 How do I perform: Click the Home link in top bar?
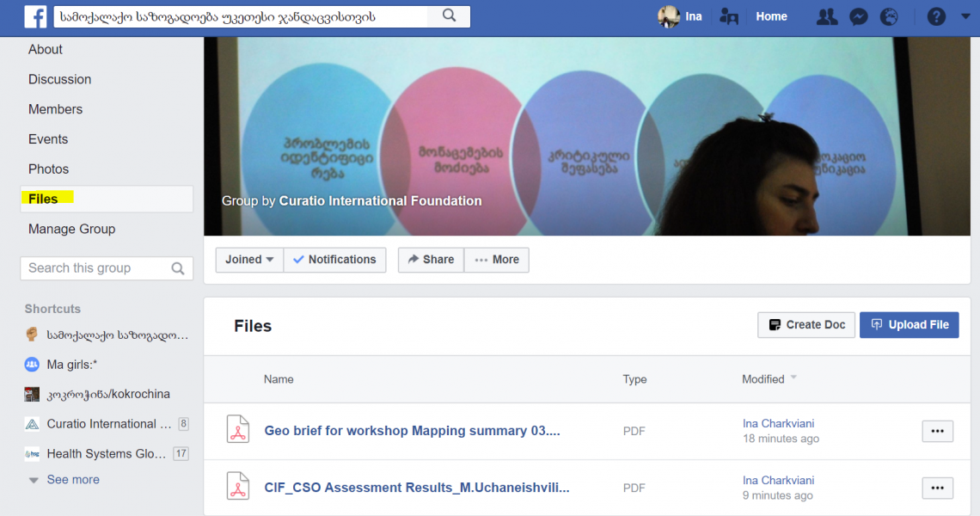click(x=771, y=17)
